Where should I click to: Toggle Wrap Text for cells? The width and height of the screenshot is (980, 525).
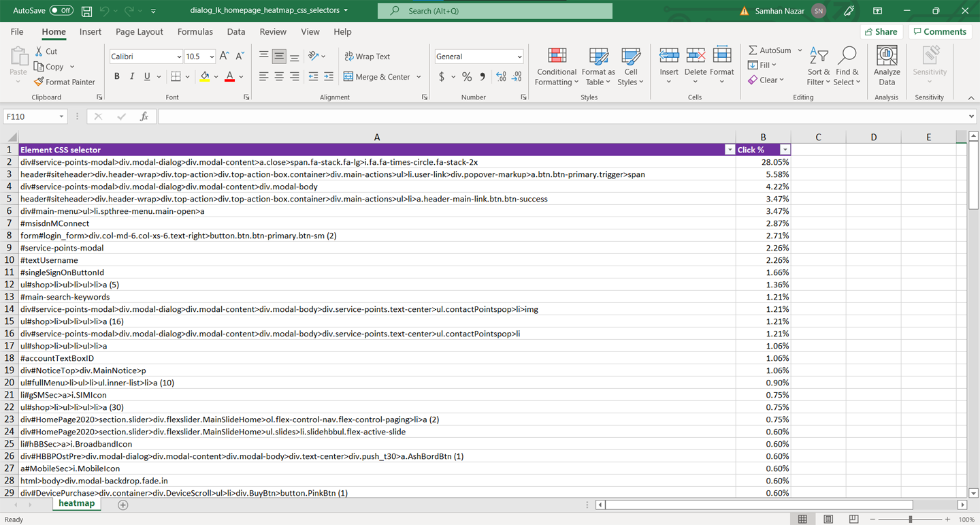pos(367,57)
